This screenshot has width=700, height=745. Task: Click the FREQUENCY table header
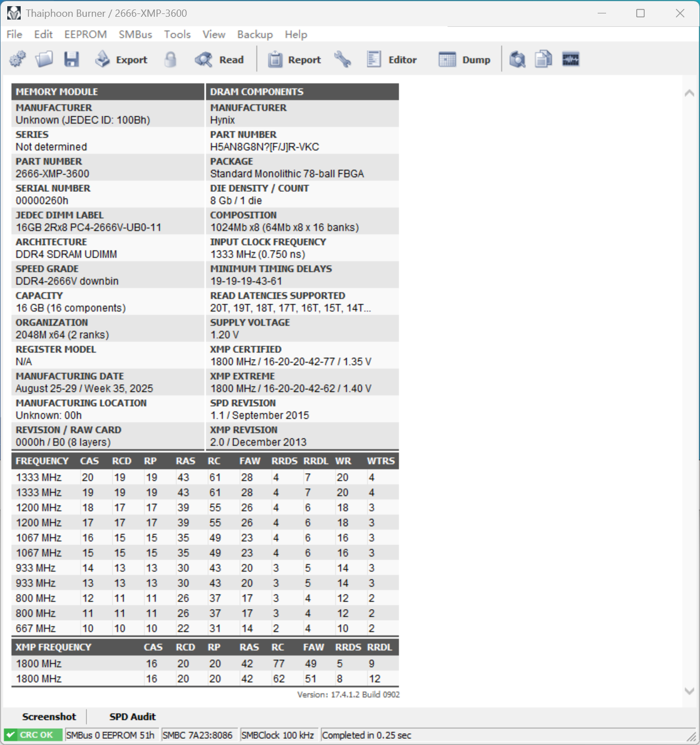[42, 461]
